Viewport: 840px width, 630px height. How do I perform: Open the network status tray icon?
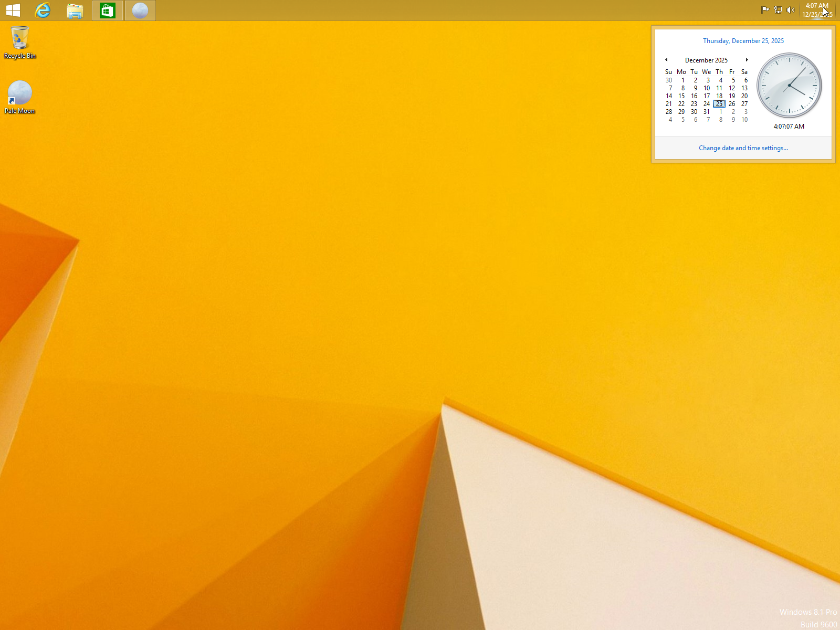[x=778, y=9]
